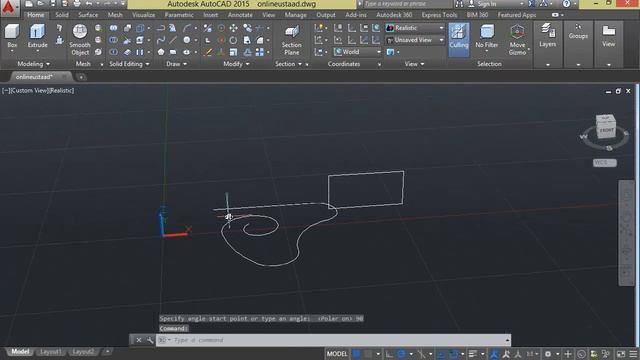Image resolution: width=640 pixels, height=360 pixels.
Task: Click the command line close X button
Action: [x=138, y=340]
